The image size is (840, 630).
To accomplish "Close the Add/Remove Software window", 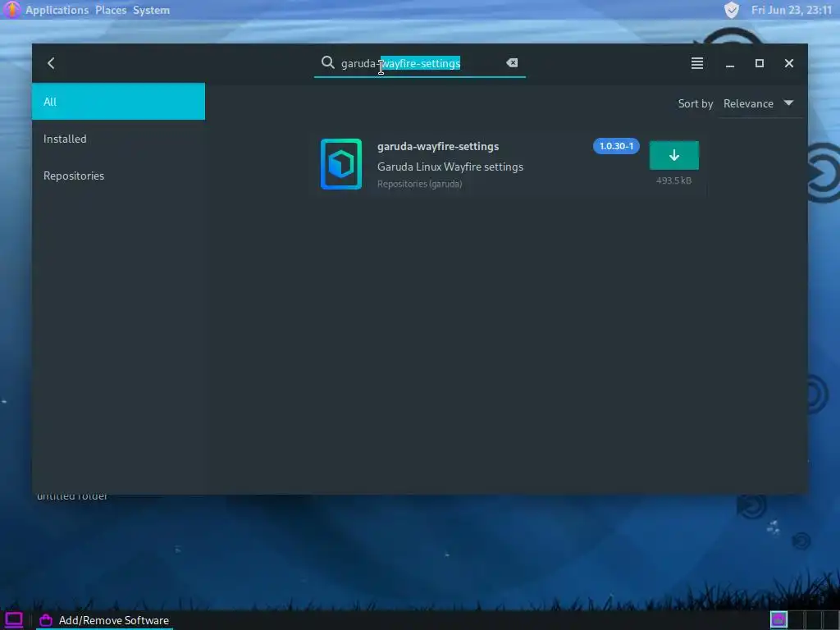I will [789, 63].
